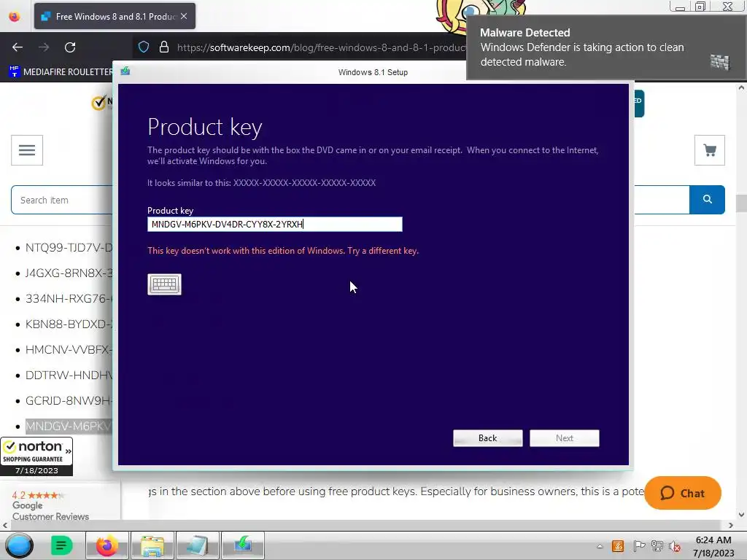Image resolution: width=747 pixels, height=560 pixels.
Task: Open File Explorer on the taskbar
Action: click(152, 545)
